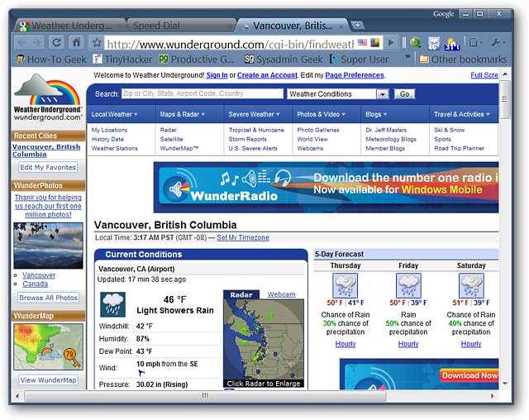The image size is (529, 420).
Task: Focus the Zip or City search field
Action: tap(203, 93)
